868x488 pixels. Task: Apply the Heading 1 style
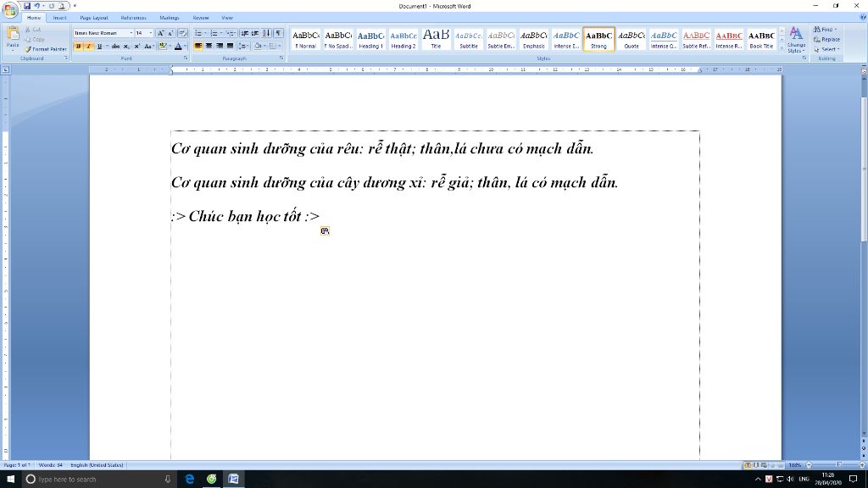pos(370,39)
